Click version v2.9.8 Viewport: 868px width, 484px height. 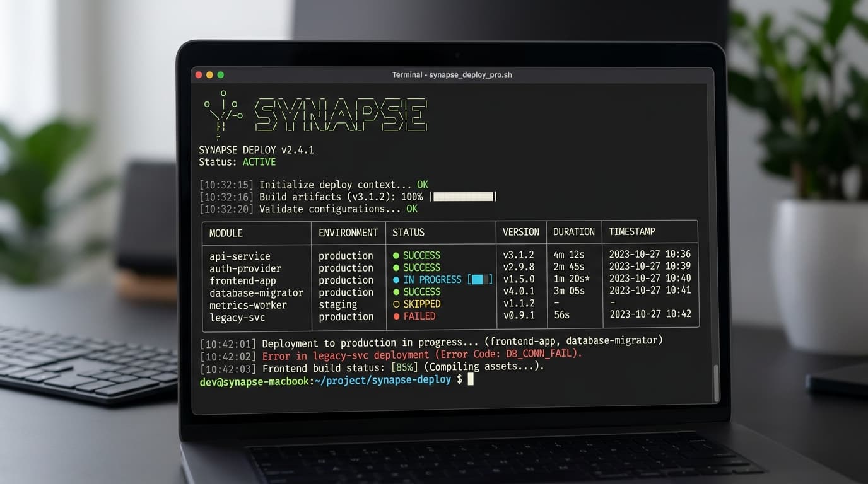coord(519,267)
